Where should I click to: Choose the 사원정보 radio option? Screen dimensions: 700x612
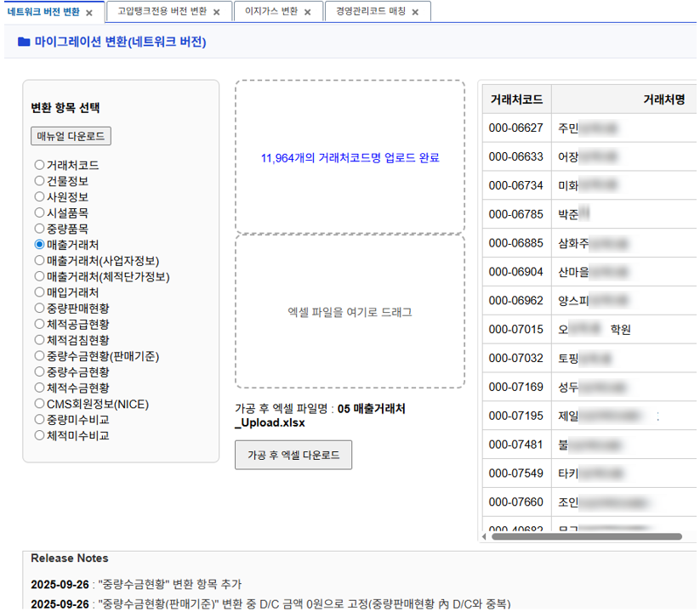(39, 196)
